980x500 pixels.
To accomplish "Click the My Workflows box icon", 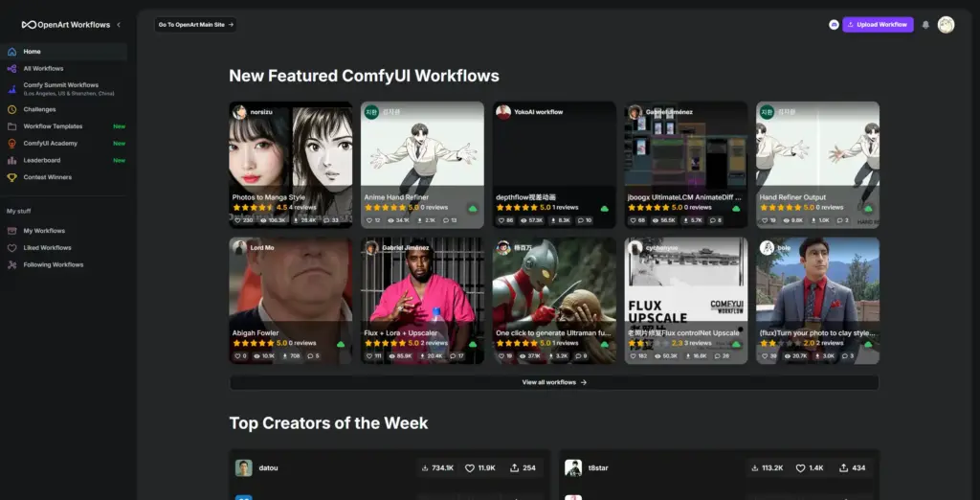I will click(11, 231).
